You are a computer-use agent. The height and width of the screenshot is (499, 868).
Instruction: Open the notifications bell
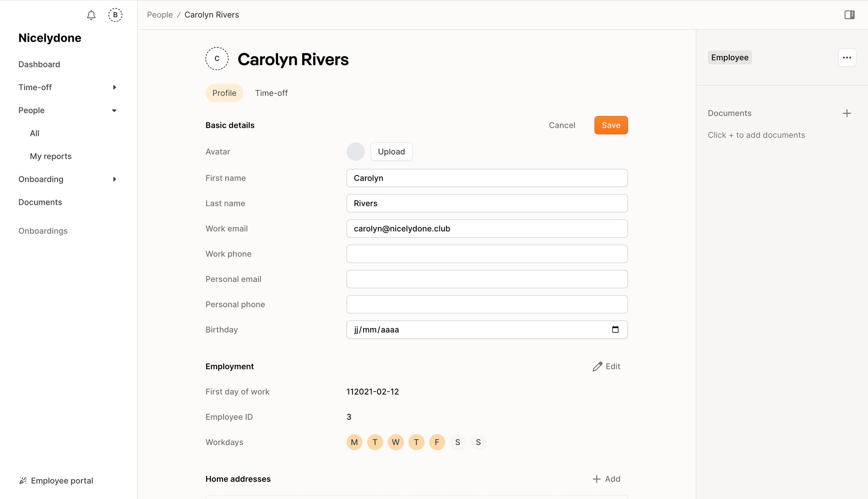90,15
